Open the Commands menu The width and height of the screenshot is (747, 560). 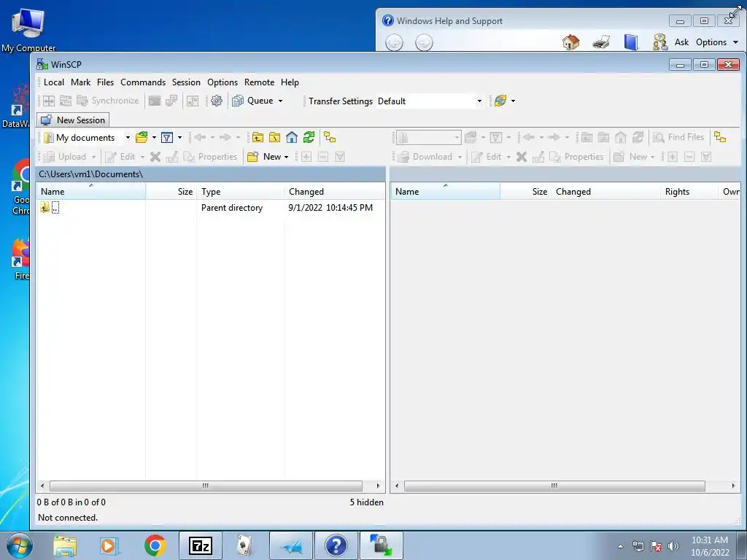coord(143,82)
